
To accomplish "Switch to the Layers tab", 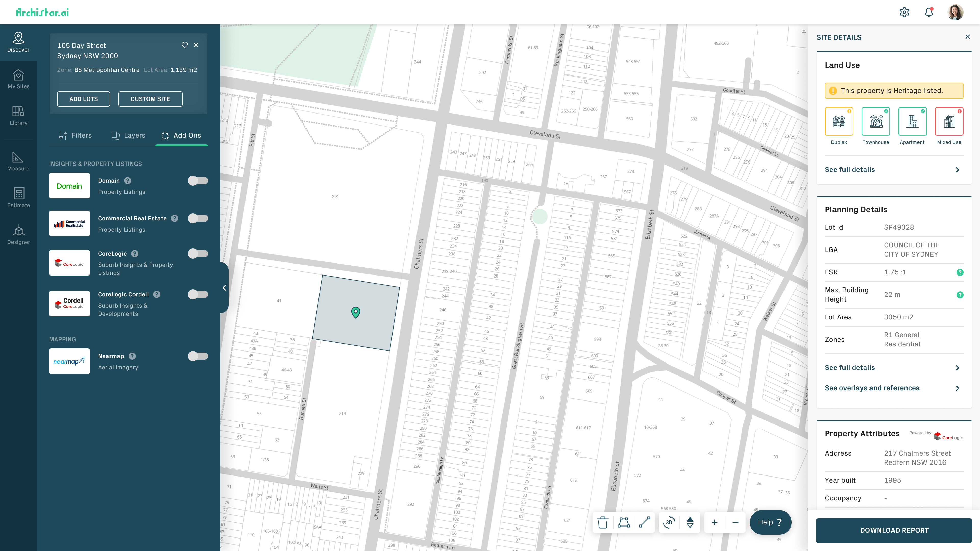I will (x=128, y=135).
